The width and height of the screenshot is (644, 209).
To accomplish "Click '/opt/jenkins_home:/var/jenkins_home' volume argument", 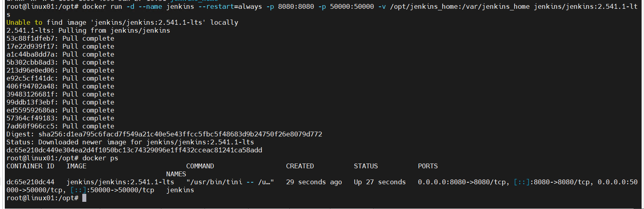I will pyautogui.click(x=460, y=6).
